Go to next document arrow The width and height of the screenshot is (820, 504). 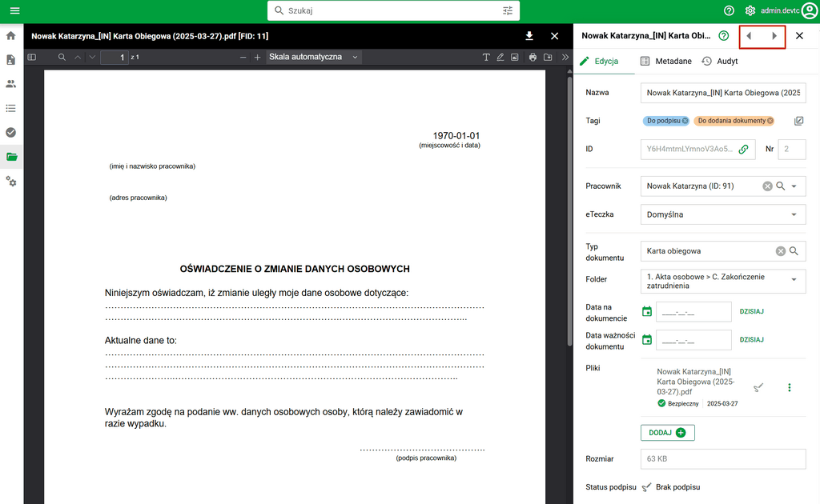click(774, 36)
